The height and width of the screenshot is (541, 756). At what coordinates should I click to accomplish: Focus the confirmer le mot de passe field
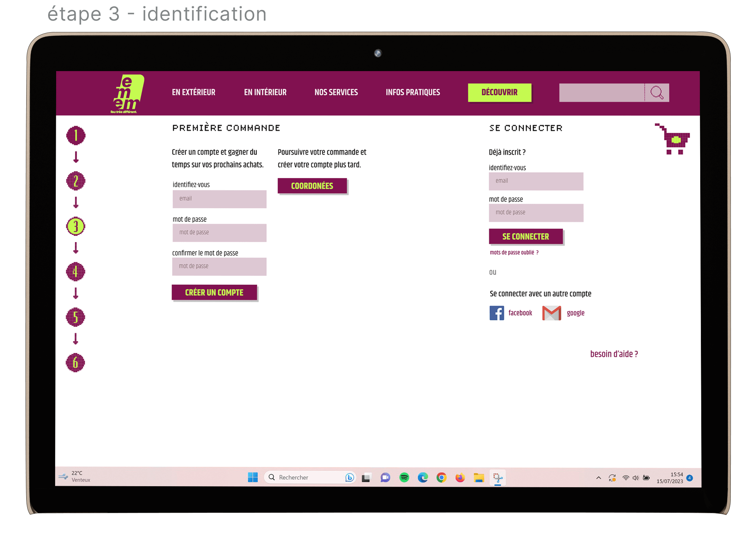point(219,266)
